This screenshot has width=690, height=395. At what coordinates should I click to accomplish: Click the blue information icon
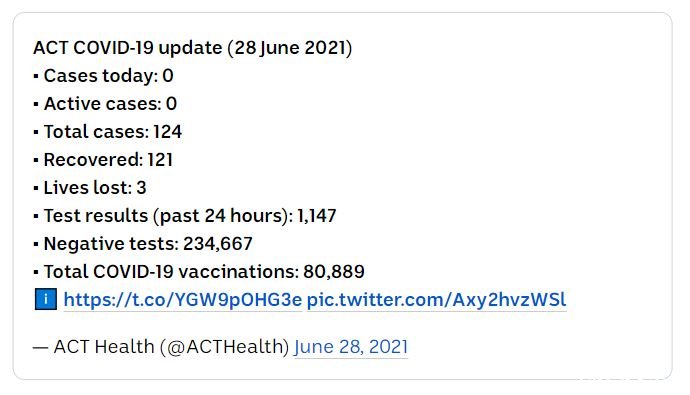[45, 300]
